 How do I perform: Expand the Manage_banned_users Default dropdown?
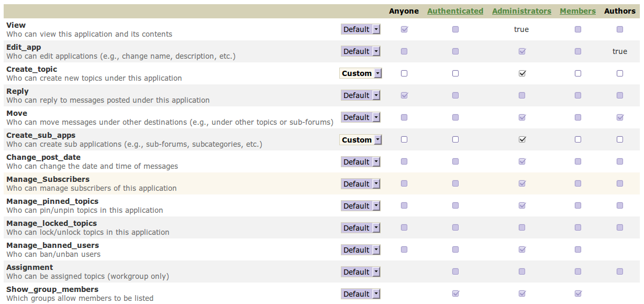point(361,250)
